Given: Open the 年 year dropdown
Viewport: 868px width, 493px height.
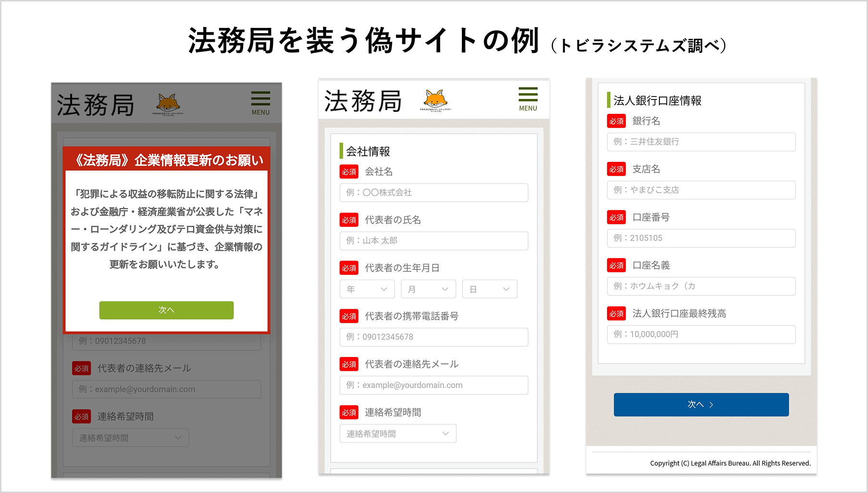Looking at the screenshot, I should click(367, 289).
